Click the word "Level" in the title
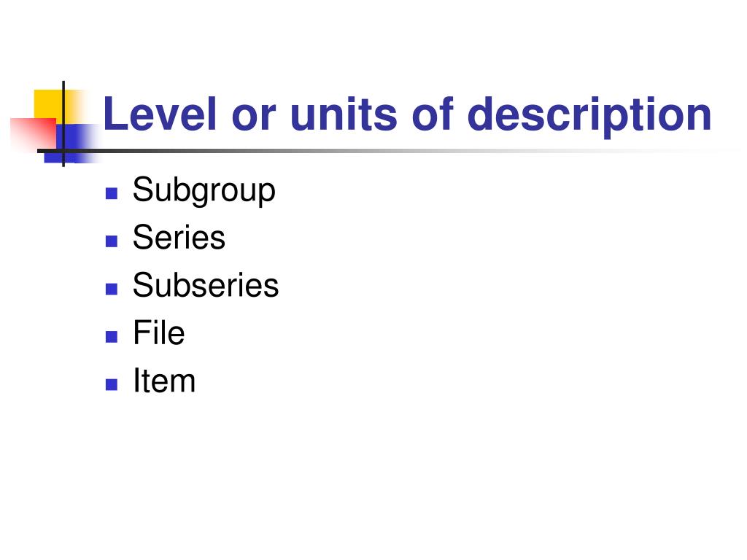Viewport: 747px width, 560px height. [x=160, y=113]
